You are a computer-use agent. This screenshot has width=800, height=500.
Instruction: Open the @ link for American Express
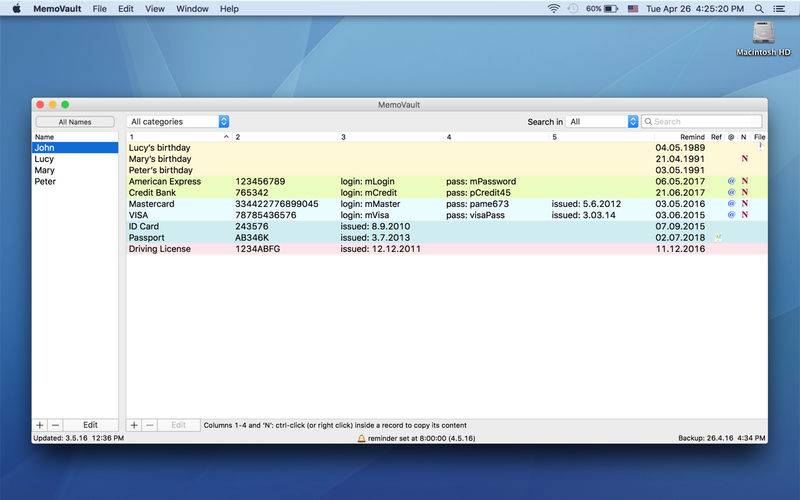click(731, 182)
